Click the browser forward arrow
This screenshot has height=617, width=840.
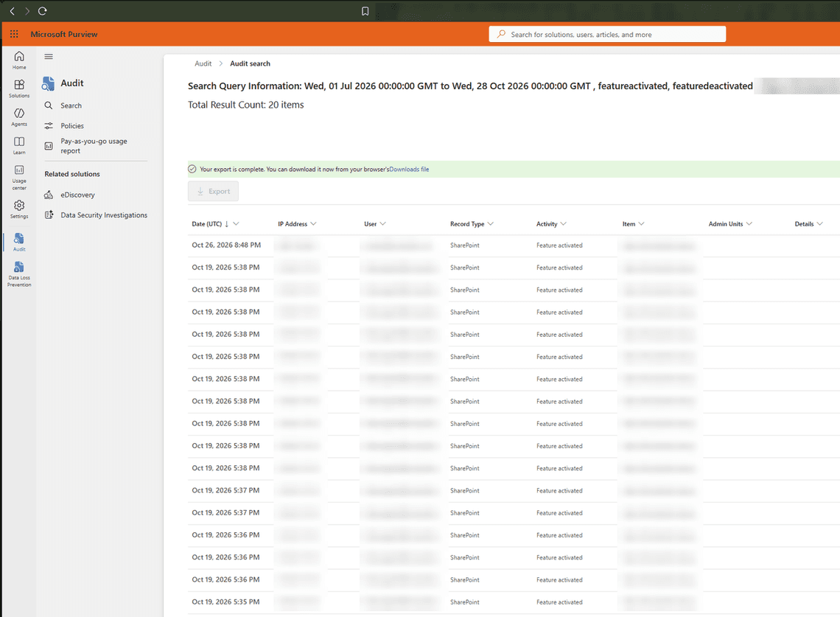(27, 11)
